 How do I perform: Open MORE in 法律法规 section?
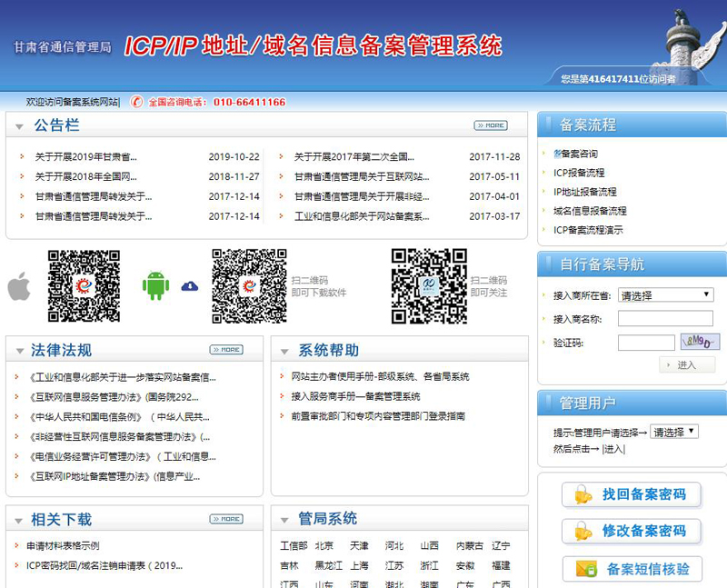[x=226, y=350]
